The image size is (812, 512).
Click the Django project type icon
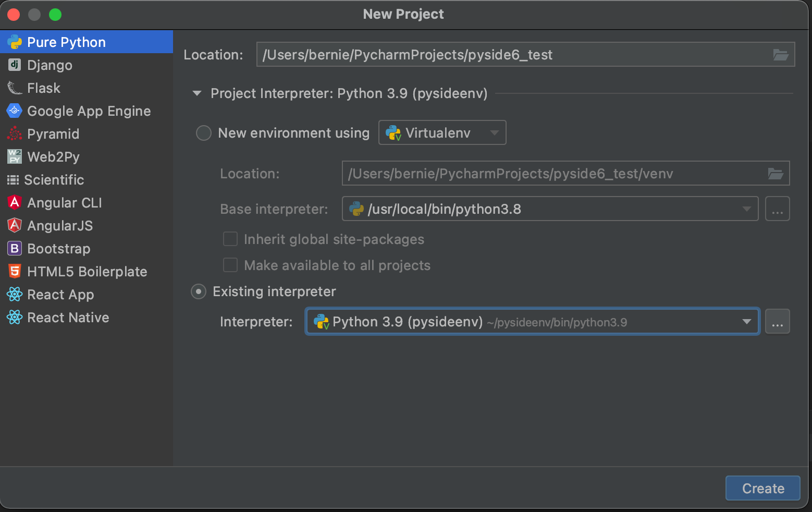click(x=15, y=65)
